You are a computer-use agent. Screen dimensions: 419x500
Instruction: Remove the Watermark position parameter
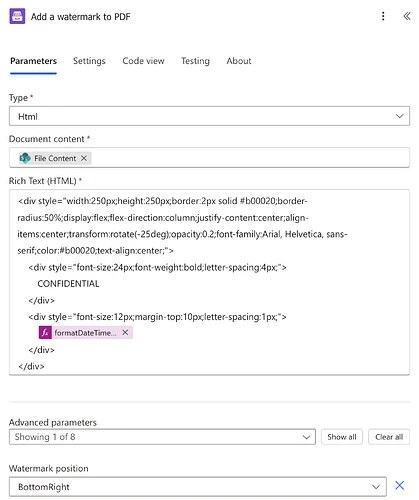coord(399,485)
